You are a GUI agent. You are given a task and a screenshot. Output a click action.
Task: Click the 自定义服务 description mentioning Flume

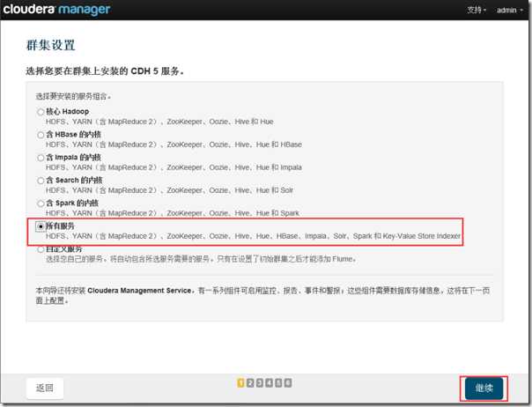pyautogui.click(x=202, y=259)
